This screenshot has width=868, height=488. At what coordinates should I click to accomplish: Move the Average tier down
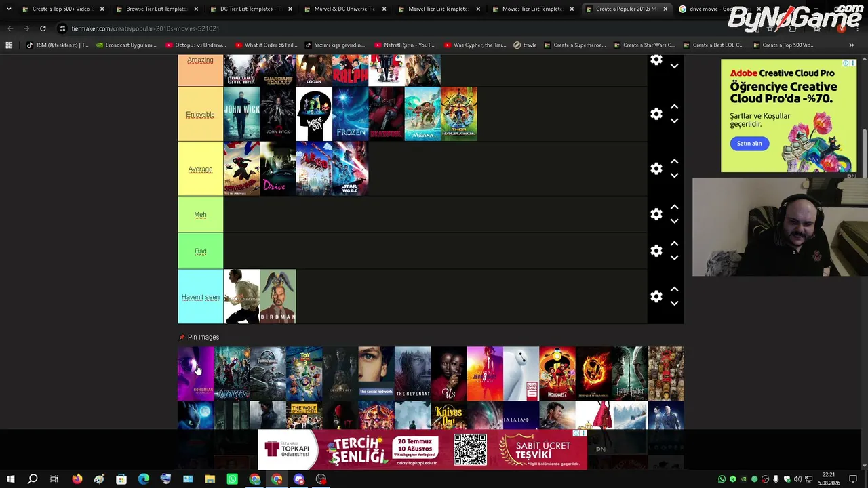pos(674,176)
